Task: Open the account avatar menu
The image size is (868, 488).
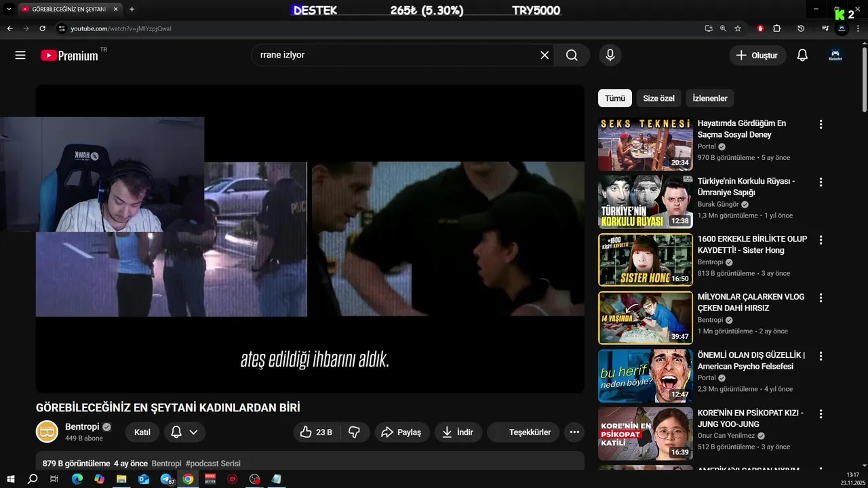Action: click(x=835, y=56)
